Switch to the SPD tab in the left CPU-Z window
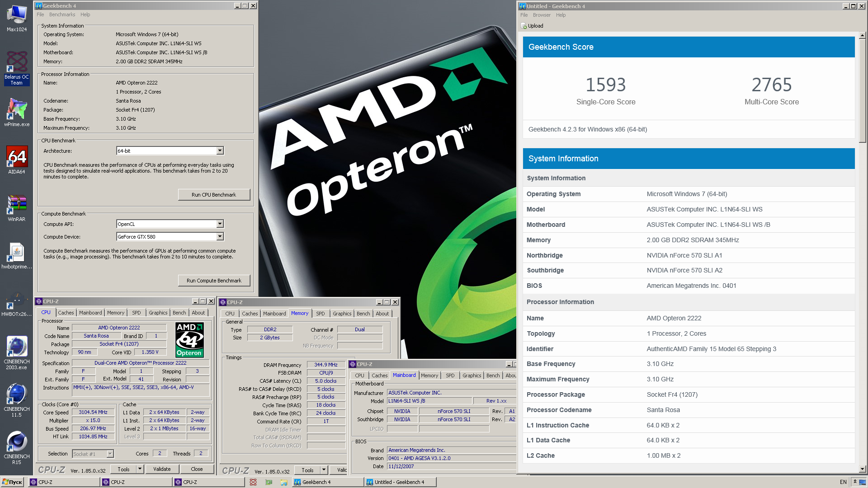This screenshot has height=488, width=868. tap(137, 313)
